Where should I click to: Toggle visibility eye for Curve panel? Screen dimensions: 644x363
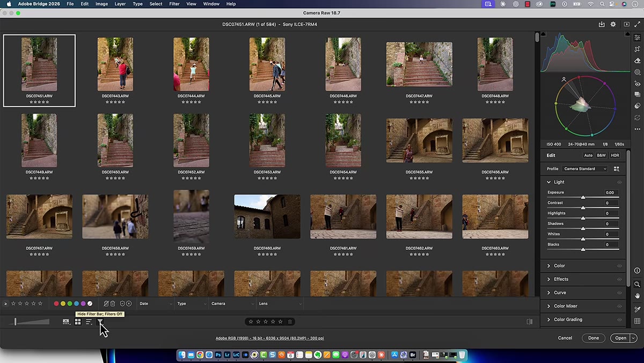pyautogui.click(x=619, y=293)
